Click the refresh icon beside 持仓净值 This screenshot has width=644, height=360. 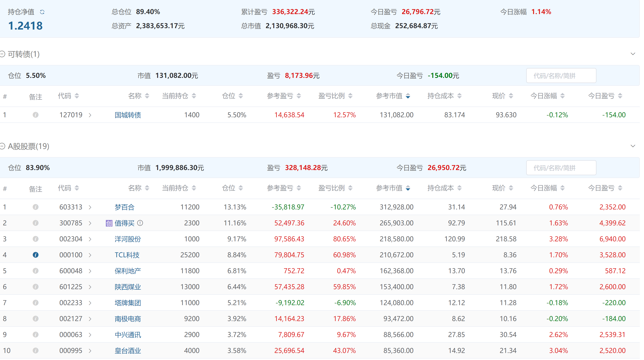point(42,12)
